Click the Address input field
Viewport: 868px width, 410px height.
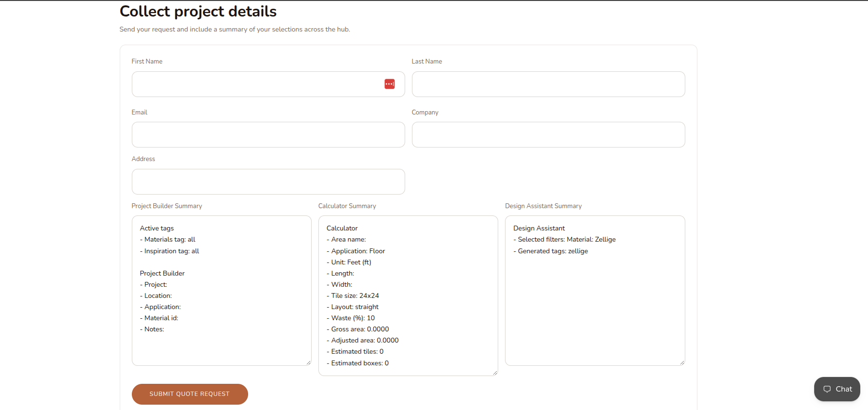point(268,182)
